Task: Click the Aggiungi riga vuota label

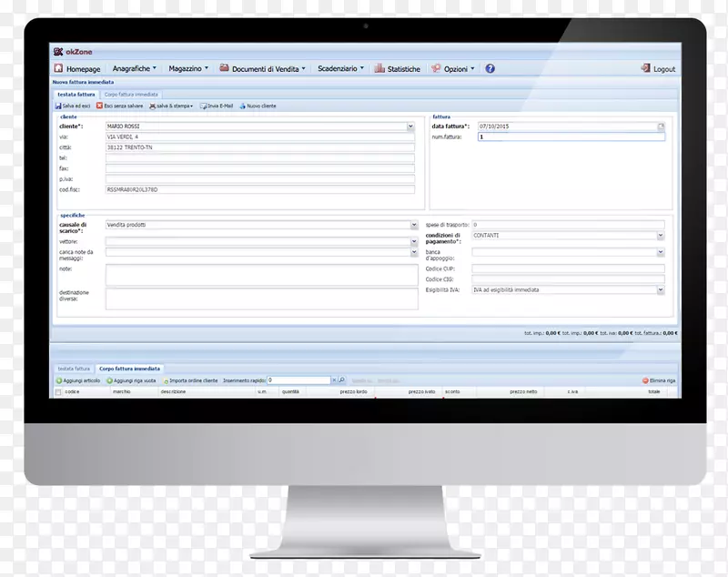Action: (x=135, y=380)
